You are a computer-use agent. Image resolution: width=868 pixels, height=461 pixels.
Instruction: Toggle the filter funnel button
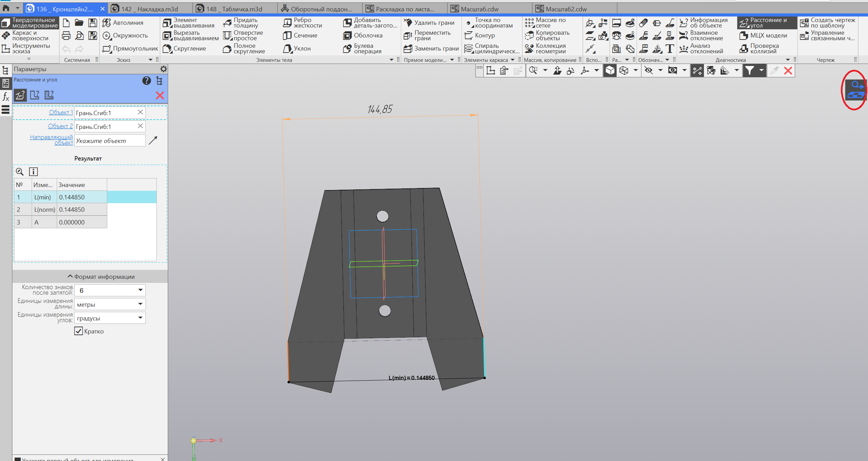tap(749, 70)
